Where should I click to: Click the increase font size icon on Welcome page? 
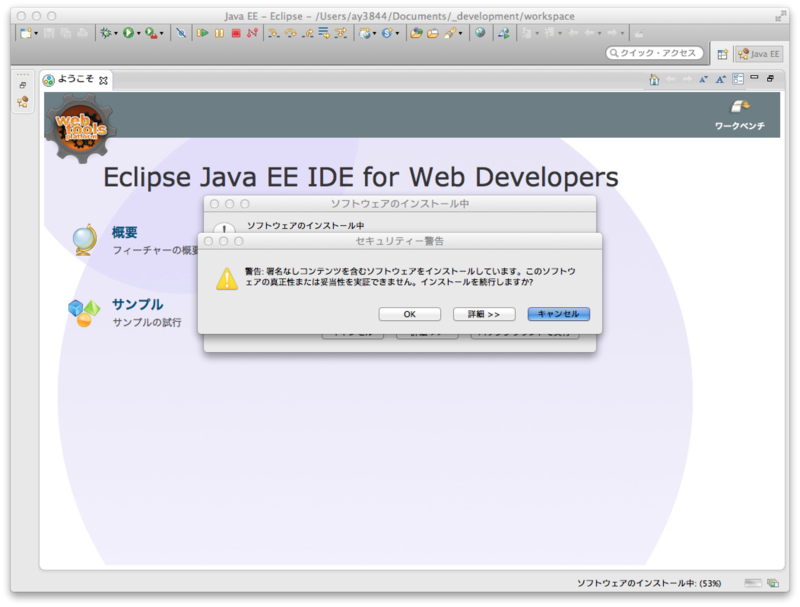720,79
